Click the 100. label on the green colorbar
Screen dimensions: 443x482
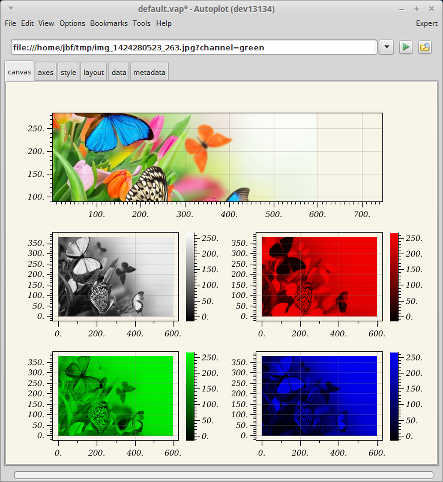(x=210, y=404)
